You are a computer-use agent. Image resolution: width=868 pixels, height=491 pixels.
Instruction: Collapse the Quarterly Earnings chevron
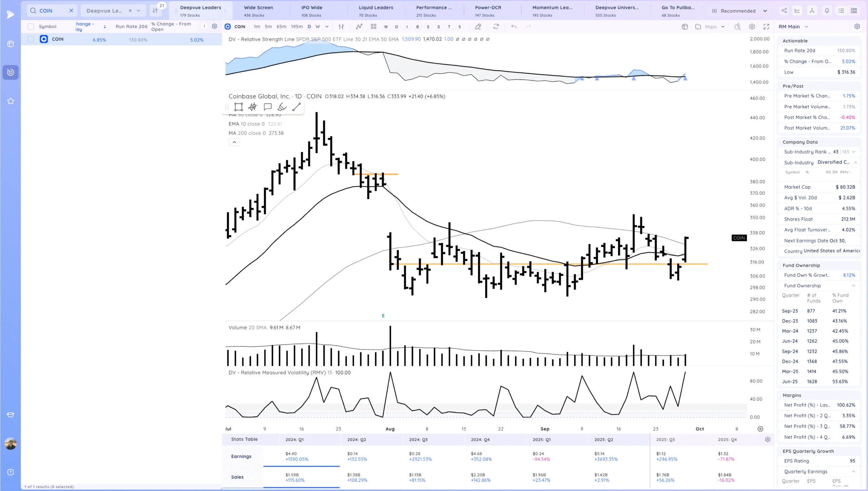[x=853, y=471]
